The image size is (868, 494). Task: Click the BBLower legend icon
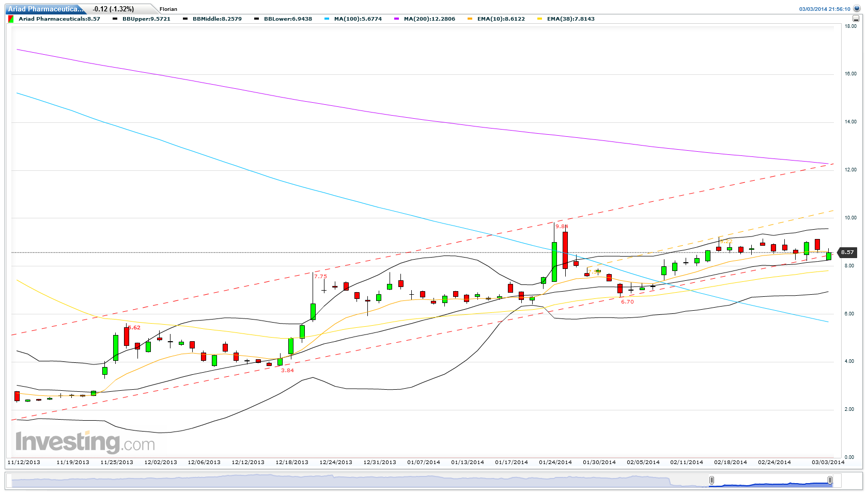point(255,19)
